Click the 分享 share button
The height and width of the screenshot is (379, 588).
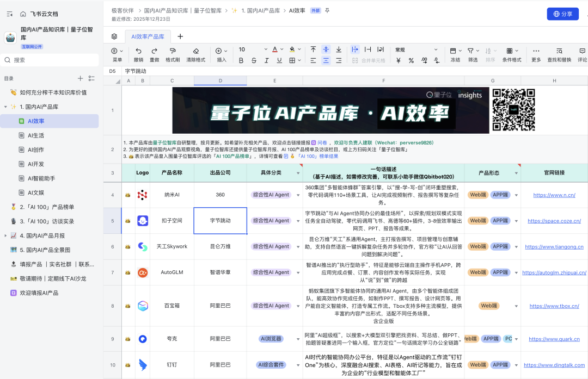point(562,14)
